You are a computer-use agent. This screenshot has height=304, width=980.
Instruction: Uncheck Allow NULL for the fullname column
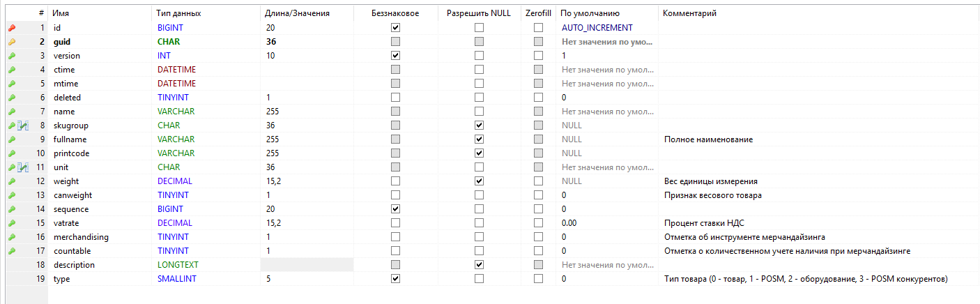pos(479,139)
